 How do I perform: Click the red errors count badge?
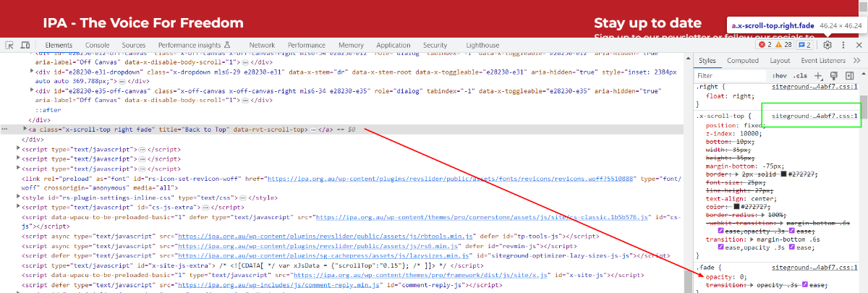[766, 45]
